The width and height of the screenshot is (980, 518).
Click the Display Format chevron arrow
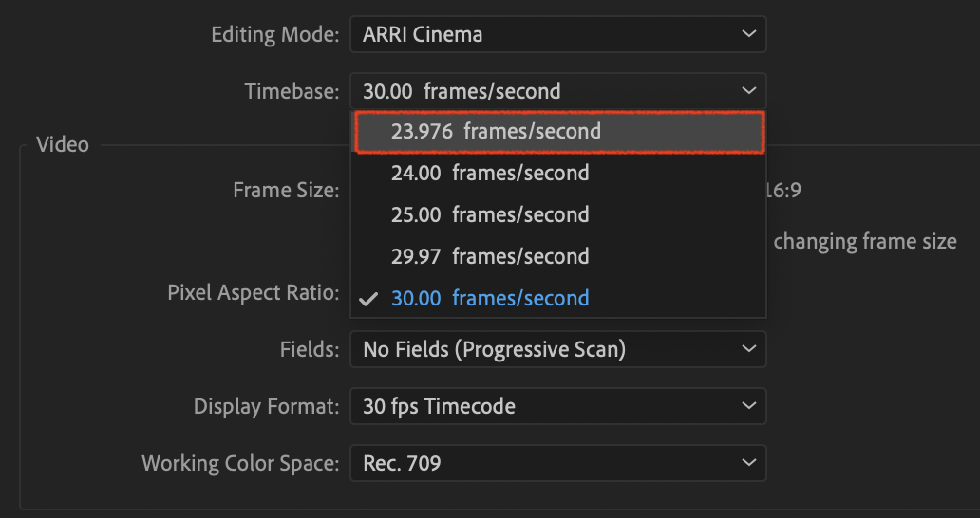749,407
